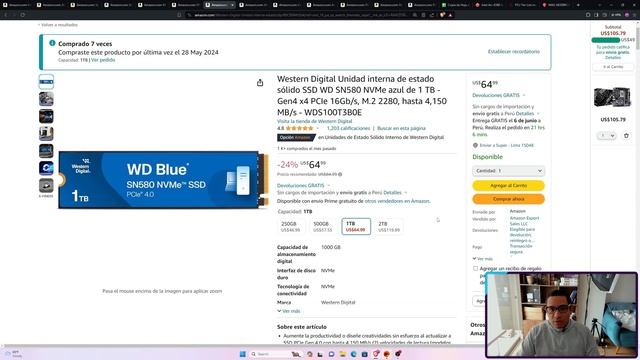
Task: Select the third product image thumbnail
Action: (46, 116)
